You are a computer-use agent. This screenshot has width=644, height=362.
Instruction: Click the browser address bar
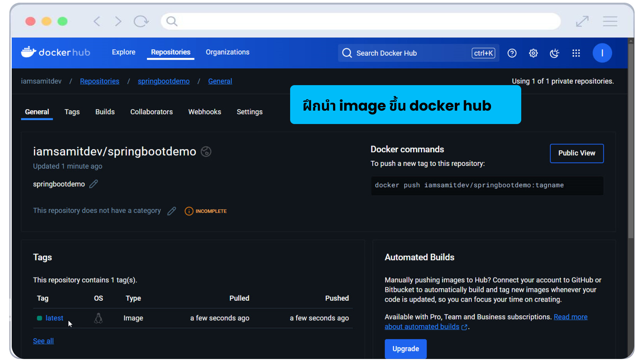click(361, 21)
